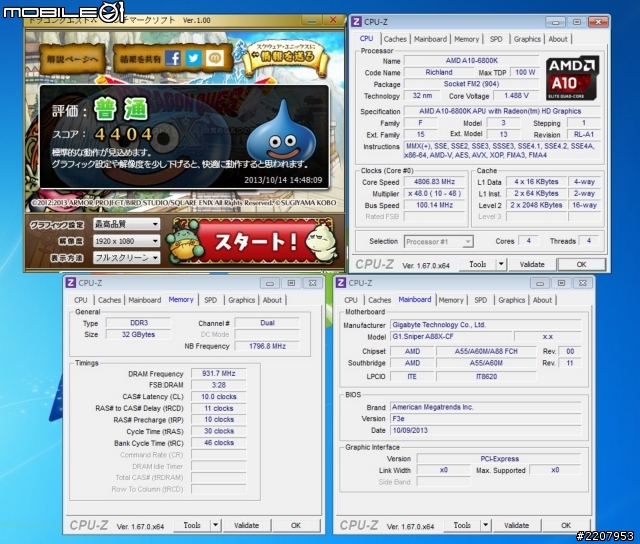Minimize the top CPU-Z window
Viewport: 640px width, 544px height.
coord(556,22)
